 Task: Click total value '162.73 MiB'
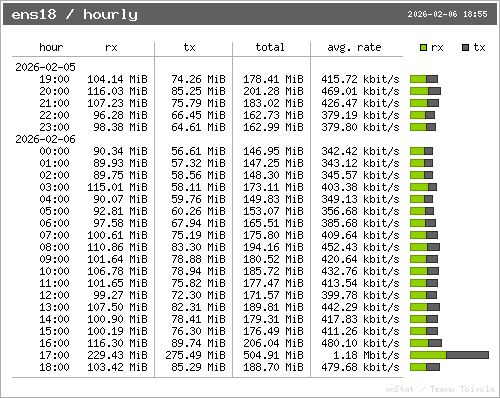pos(273,115)
